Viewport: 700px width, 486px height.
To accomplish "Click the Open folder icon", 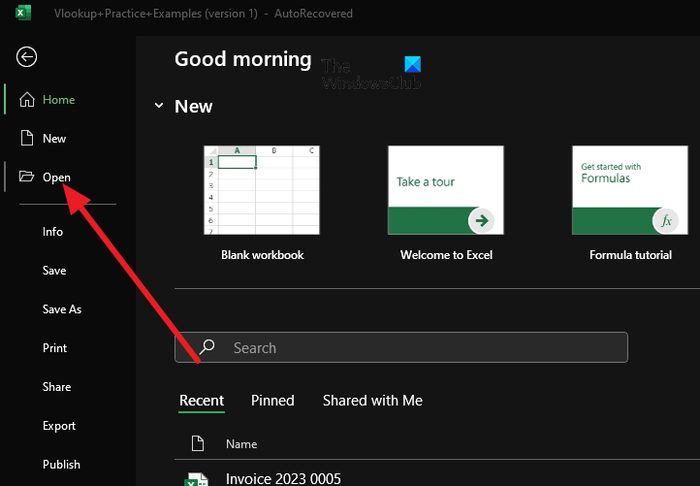I will [27, 177].
